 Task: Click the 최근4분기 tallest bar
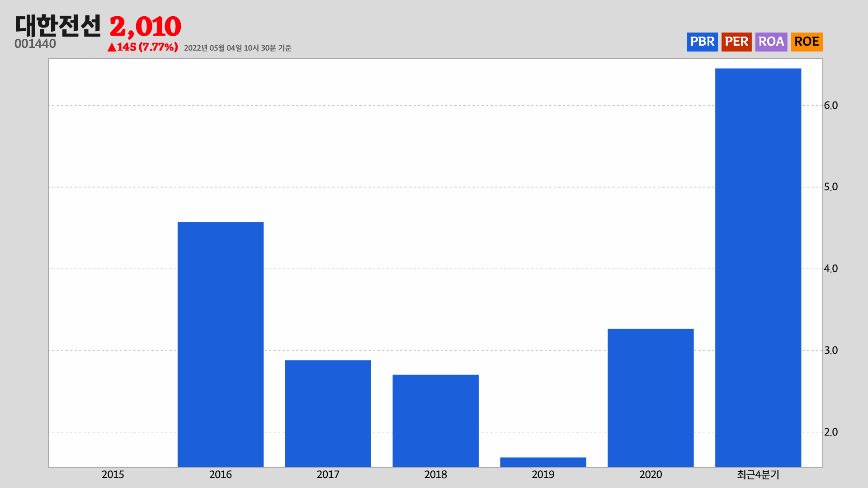coord(758,267)
